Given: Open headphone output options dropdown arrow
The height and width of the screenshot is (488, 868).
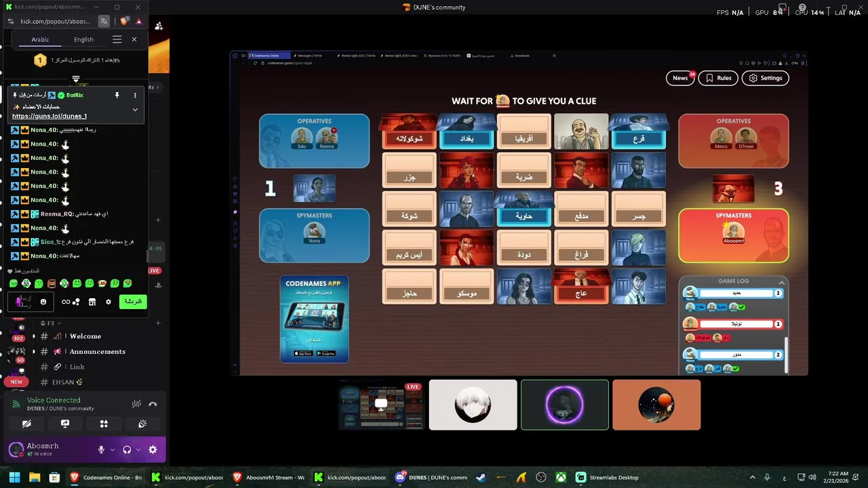Looking at the screenshot, I should coord(138,449).
